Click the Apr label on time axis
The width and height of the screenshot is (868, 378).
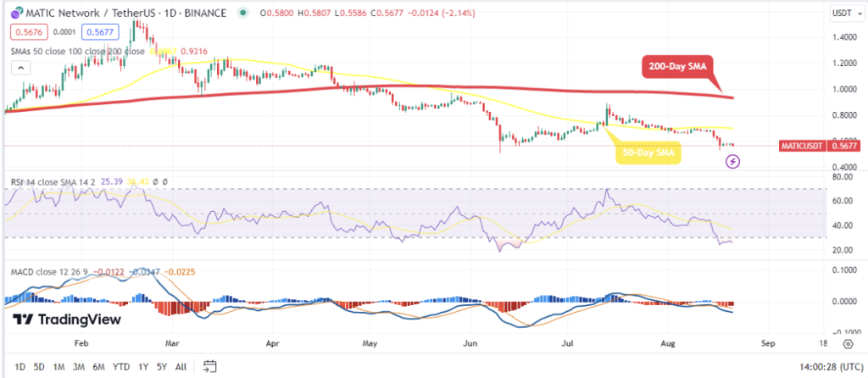coord(273,344)
